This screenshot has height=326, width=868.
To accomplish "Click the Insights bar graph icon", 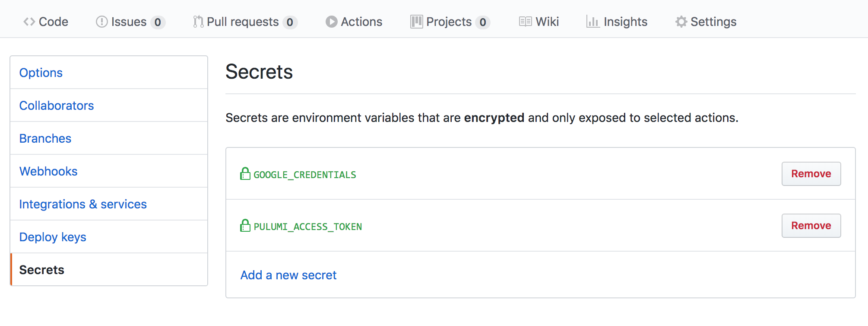I will coord(592,22).
